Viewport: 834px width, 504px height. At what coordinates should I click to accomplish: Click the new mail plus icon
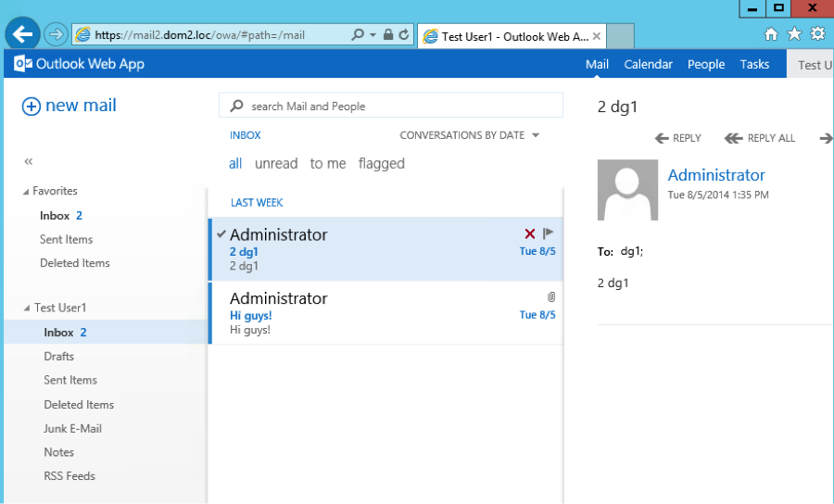pyautogui.click(x=32, y=107)
